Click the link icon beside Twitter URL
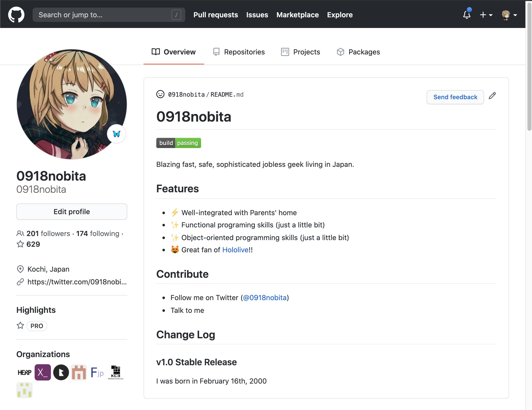Screen dimensions: 532x410 tap(20, 282)
